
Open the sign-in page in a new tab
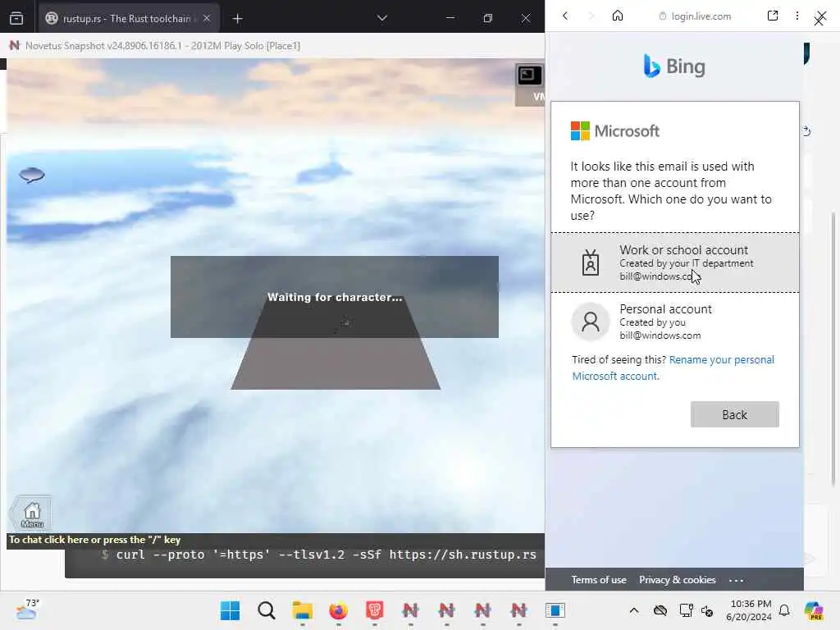773,16
